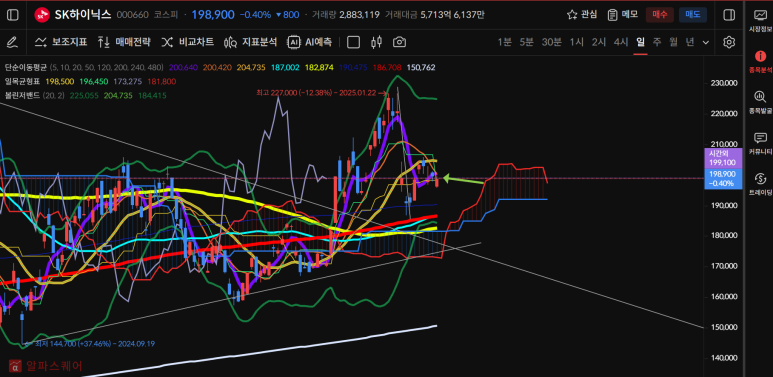This screenshot has width=773, height=377.
Task: Click the blue 매도 sell button
Action: click(693, 15)
